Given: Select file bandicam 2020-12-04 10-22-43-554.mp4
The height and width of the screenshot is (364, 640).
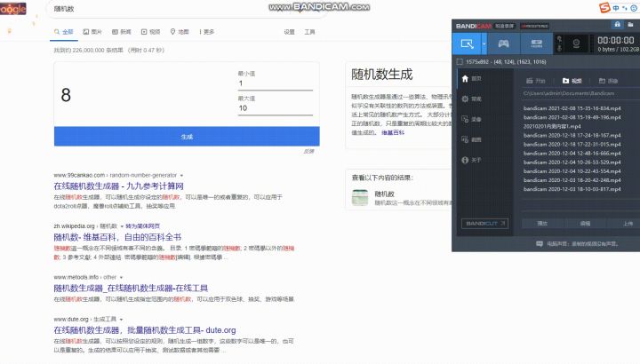Looking at the screenshot, I should point(572,171).
